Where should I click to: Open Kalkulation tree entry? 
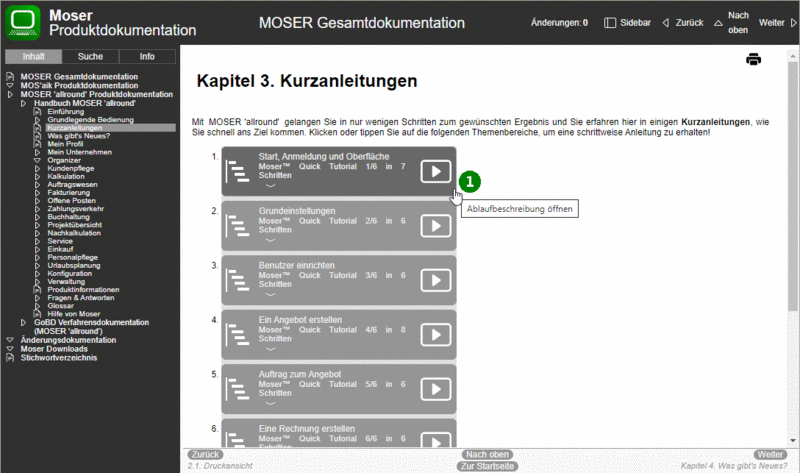66,176
